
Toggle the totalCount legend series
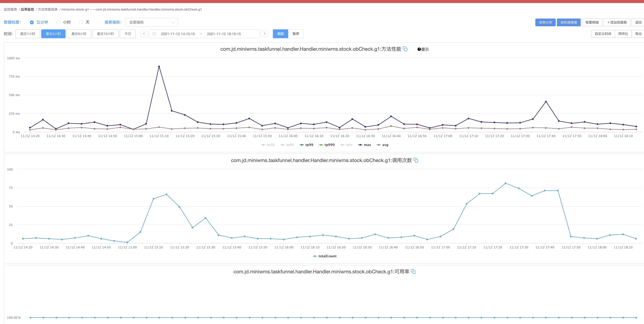pyautogui.click(x=324, y=256)
